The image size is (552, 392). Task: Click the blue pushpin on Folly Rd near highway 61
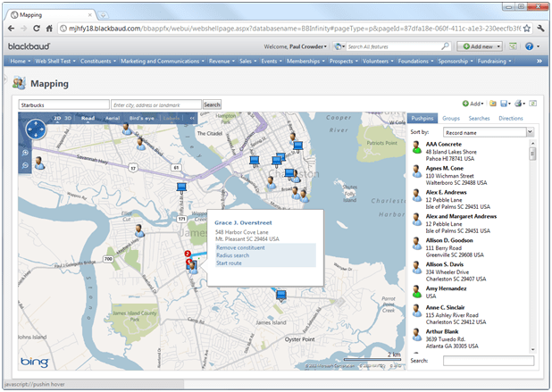coord(181,187)
